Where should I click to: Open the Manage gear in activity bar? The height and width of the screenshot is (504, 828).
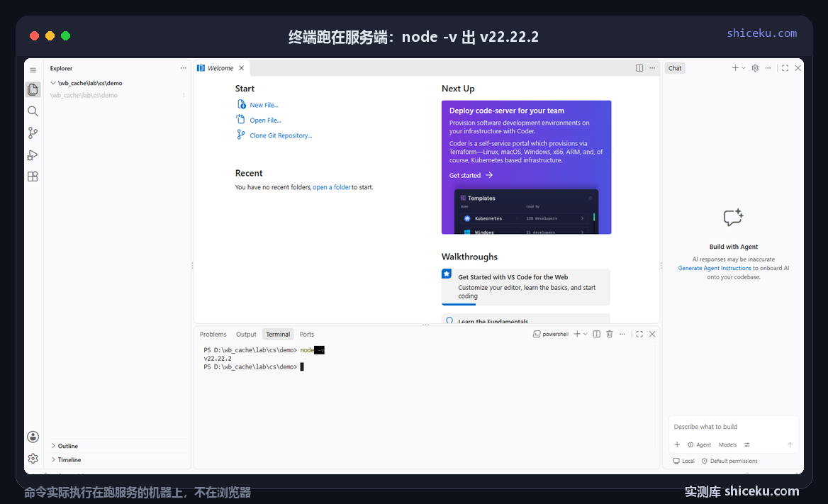[x=33, y=459]
